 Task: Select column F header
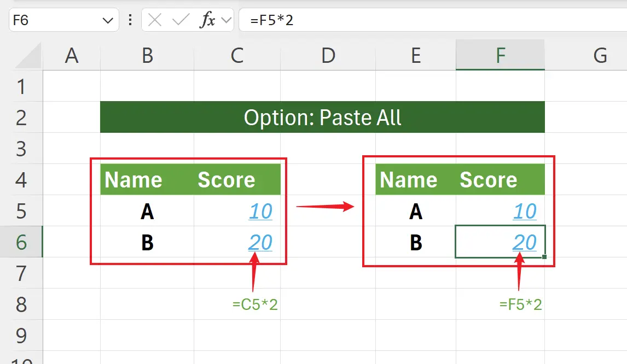pyautogui.click(x=500, y=56)
